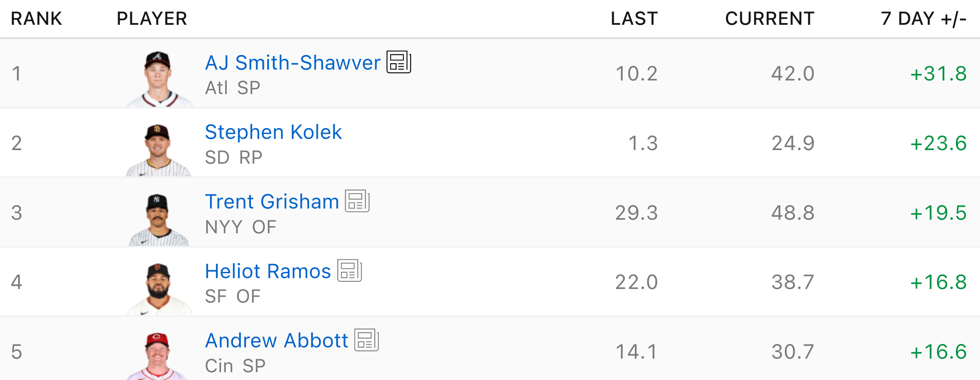Open Heliot Ramos player profile
Screen dimensions: 980x380
click(x=268, y=271)
